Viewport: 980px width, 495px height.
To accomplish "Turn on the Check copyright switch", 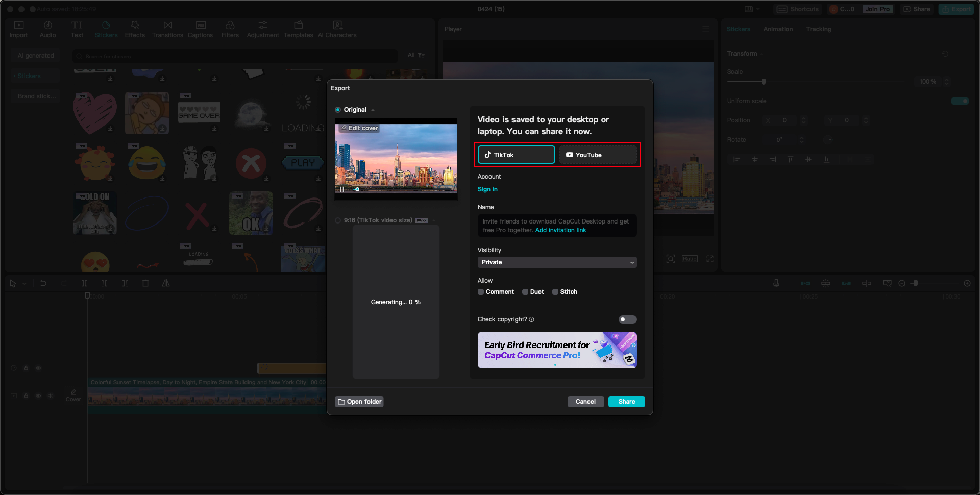I will (x=628, y=319).
